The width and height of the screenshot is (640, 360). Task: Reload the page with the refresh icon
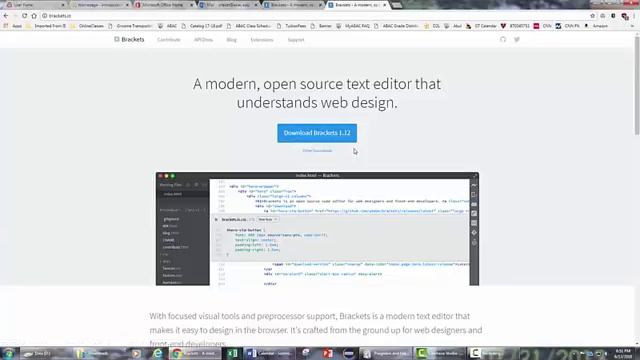[24, 16]
